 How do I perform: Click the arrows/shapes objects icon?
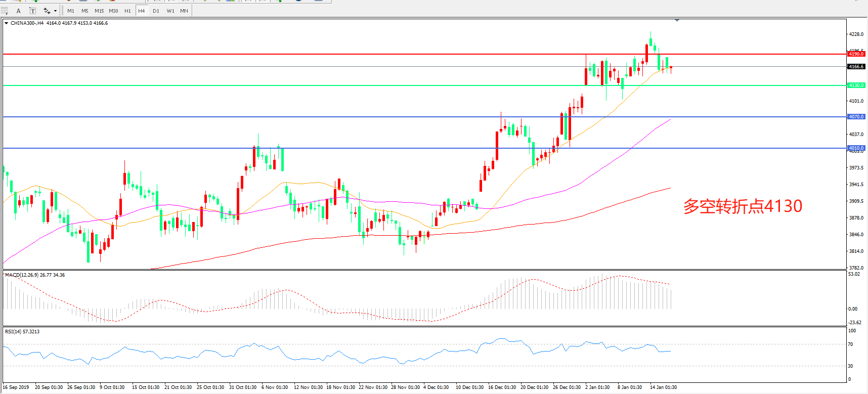click(47, 11)
